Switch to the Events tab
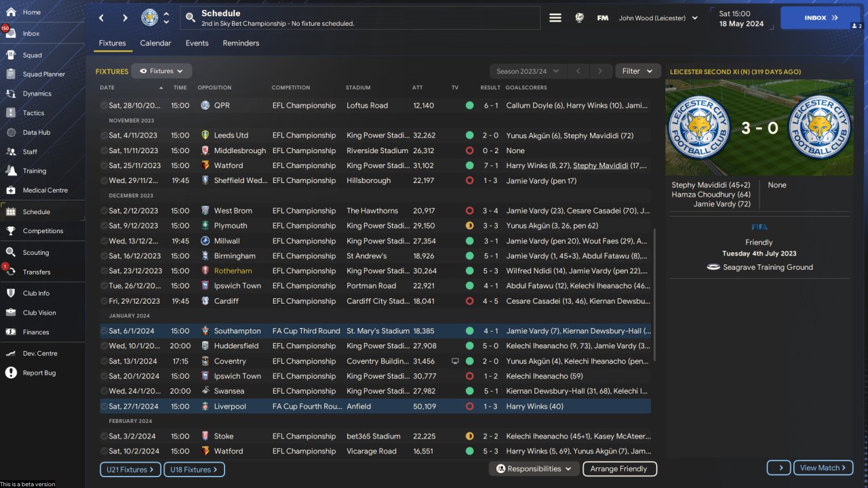Screen dimensions: 868x488 (x=197, y=43)
